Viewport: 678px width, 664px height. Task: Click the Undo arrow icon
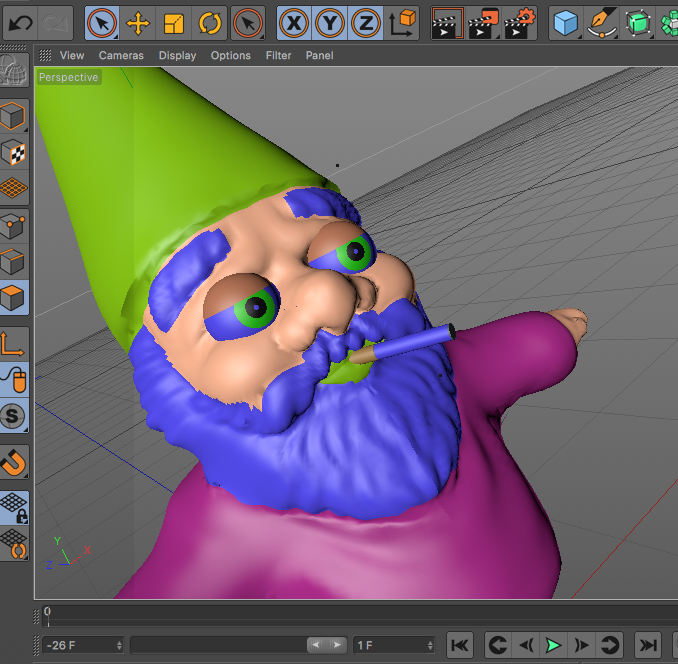20,22
